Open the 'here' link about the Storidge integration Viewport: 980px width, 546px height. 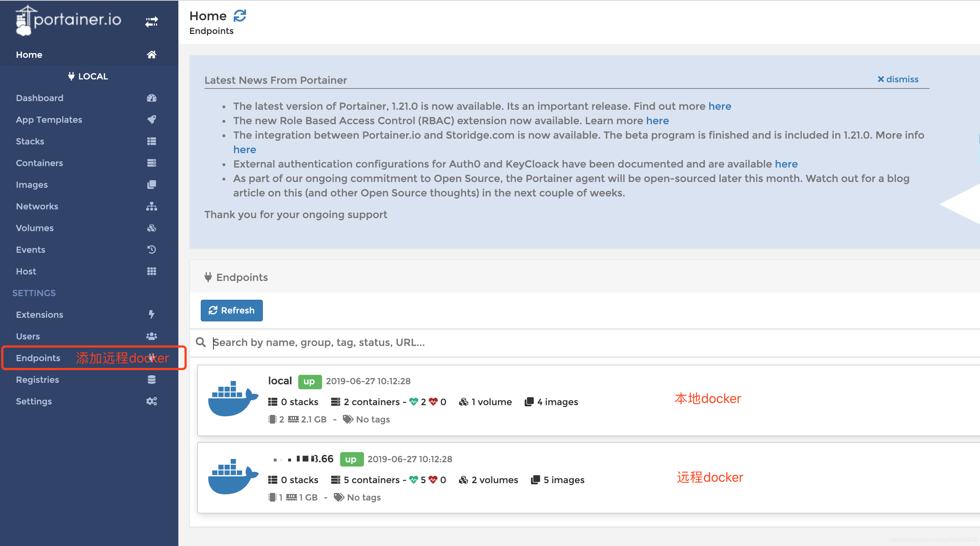[244, 149]
